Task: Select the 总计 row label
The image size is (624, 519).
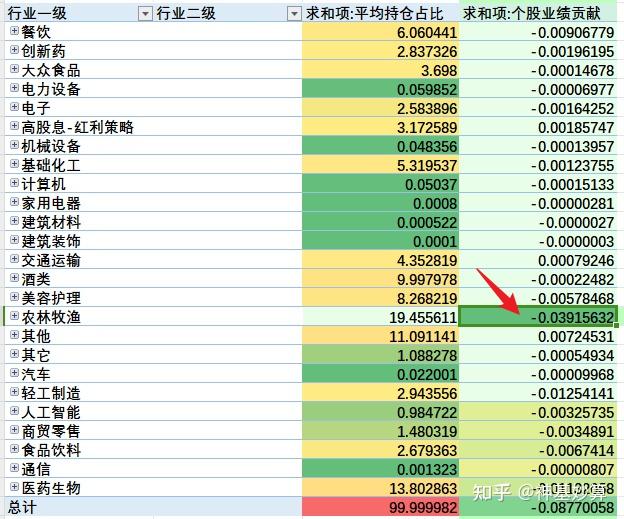Action: 22,507
